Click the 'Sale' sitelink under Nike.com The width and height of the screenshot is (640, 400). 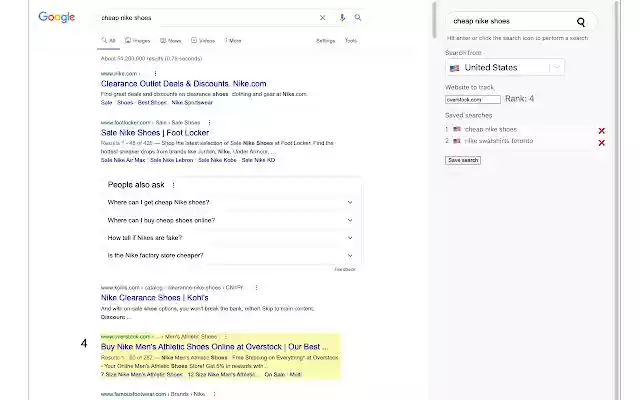(x=106, y=102)
